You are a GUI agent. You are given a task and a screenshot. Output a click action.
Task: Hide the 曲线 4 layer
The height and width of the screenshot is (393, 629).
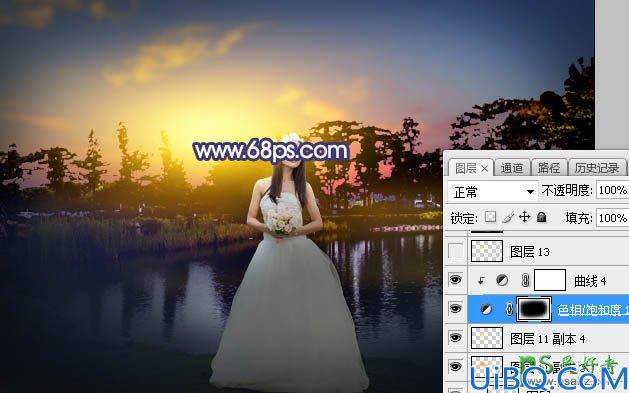click(x=455, y=280)
